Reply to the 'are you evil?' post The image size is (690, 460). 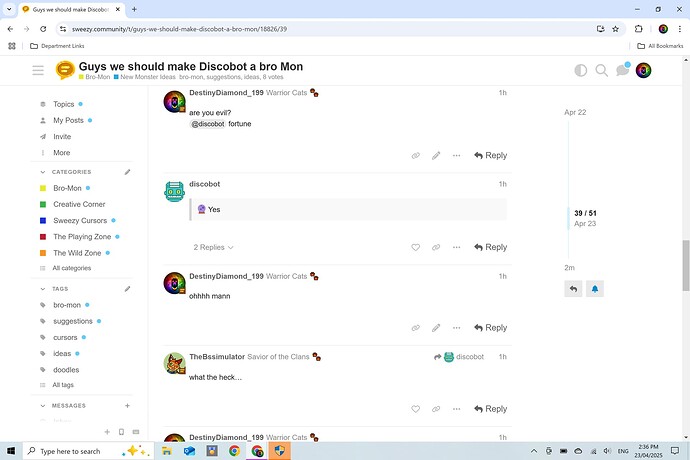pos(490,155)
